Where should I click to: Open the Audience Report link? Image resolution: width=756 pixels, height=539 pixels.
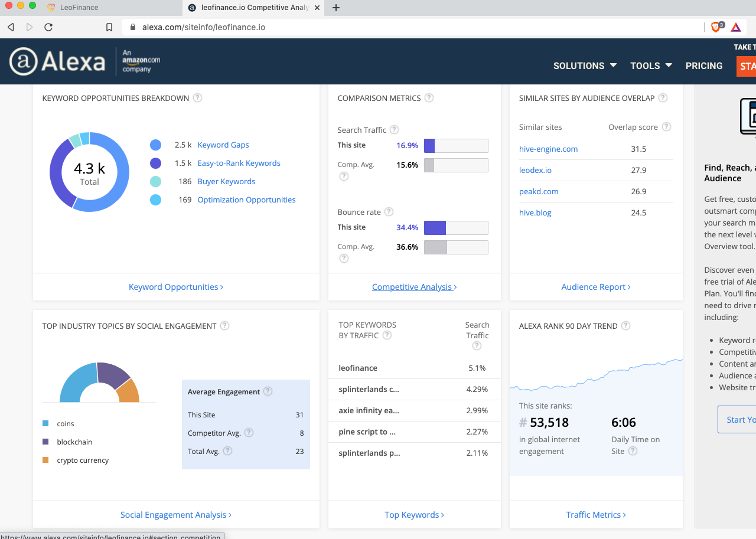596,287
